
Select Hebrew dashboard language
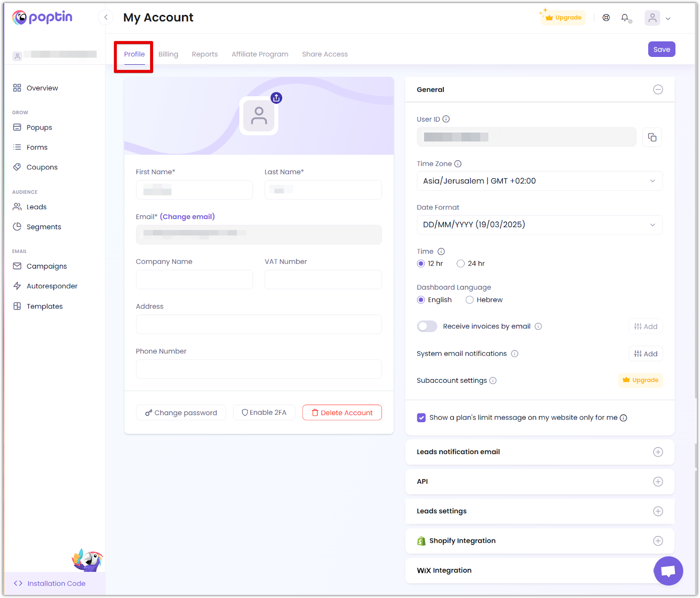(x=469, y=300)
